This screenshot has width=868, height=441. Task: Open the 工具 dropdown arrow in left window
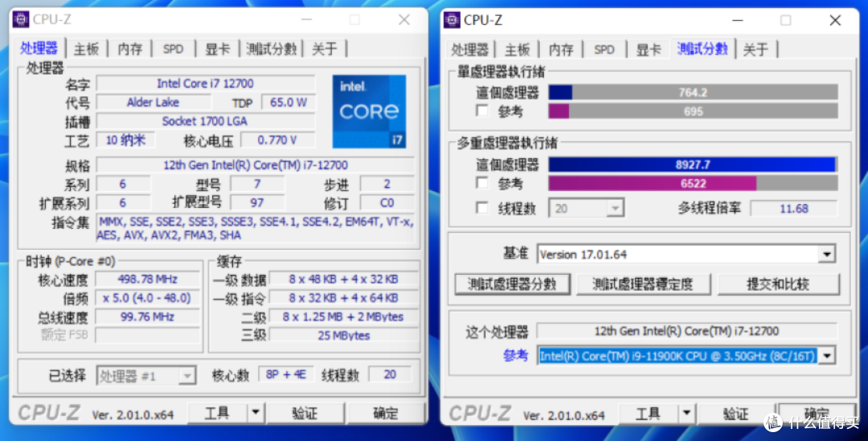[256, 413]
